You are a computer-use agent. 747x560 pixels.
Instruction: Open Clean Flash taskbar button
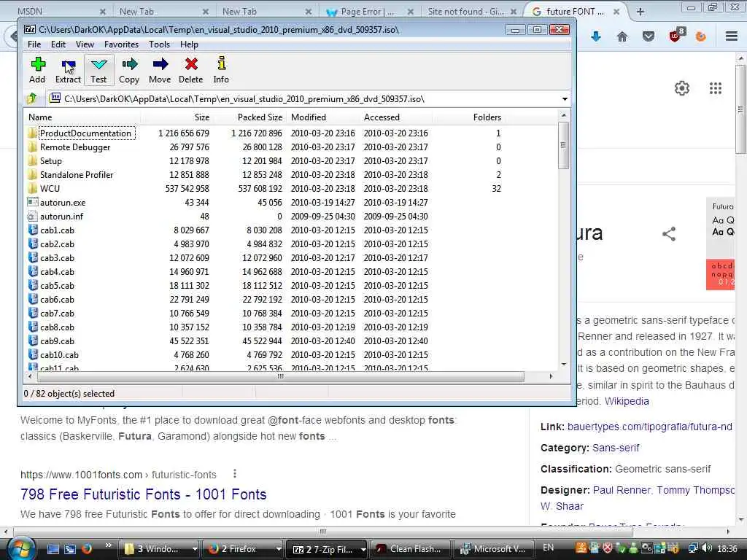pos(410,549)
